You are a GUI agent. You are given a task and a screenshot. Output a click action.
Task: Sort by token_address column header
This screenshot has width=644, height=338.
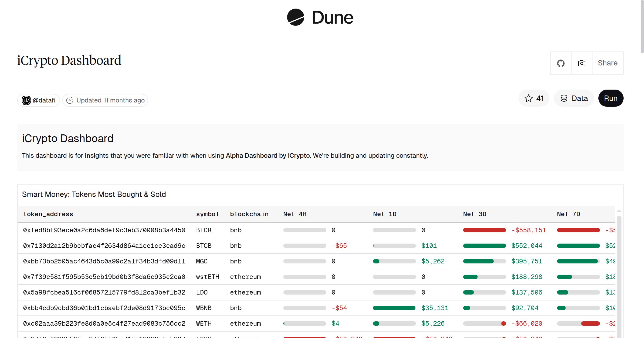(48, 214)
